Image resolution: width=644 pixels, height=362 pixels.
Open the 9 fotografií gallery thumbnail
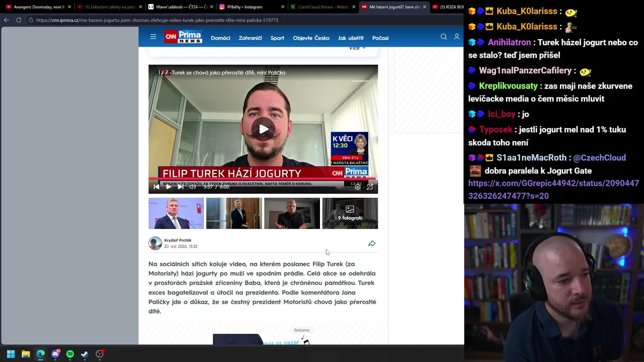coord(350,213)
